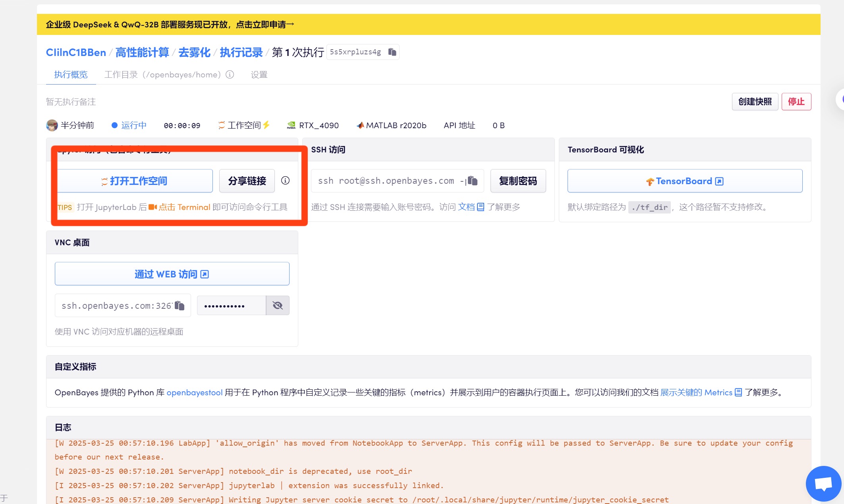Click the user avatar near 半分钟前
This screenshot has width=844, height=504.
[52, 125]
